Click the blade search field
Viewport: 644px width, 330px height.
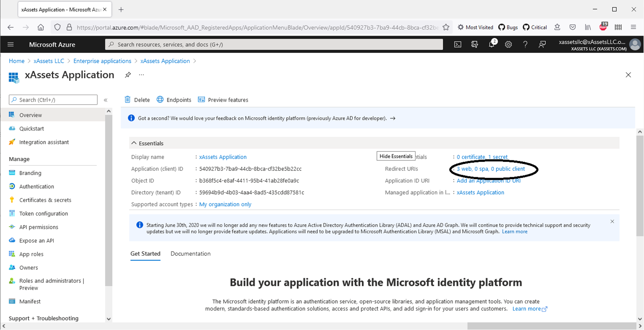tap(53, 99)
